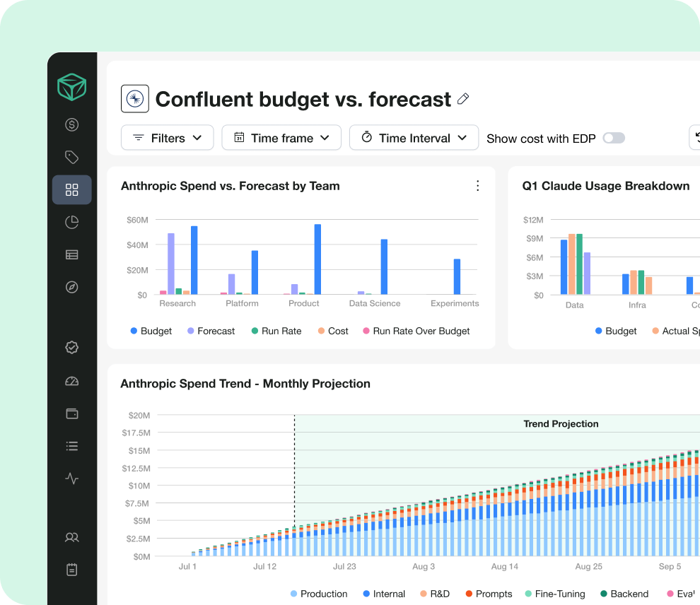Open the verified badge icon in the sidebar

coord(71,348)
